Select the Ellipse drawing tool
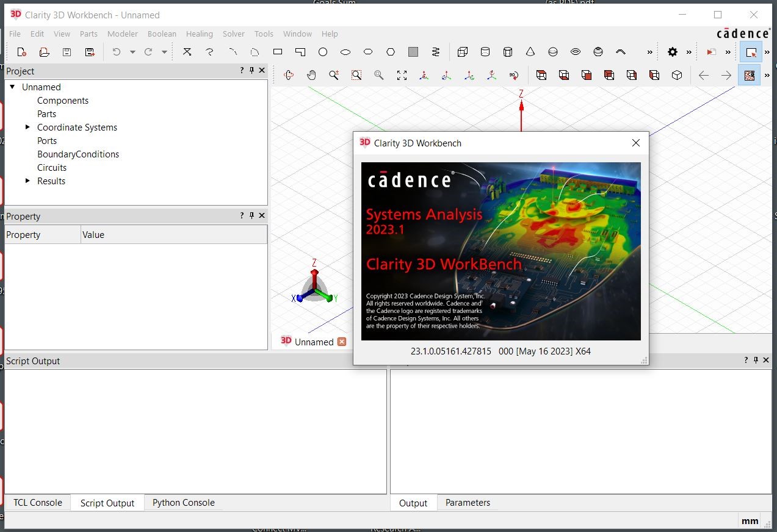This screenshot has width=777, height=532. click(345, 52)
